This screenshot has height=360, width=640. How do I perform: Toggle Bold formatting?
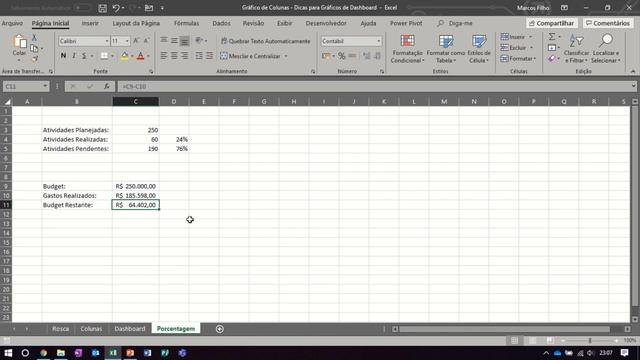tap(63, 56)
